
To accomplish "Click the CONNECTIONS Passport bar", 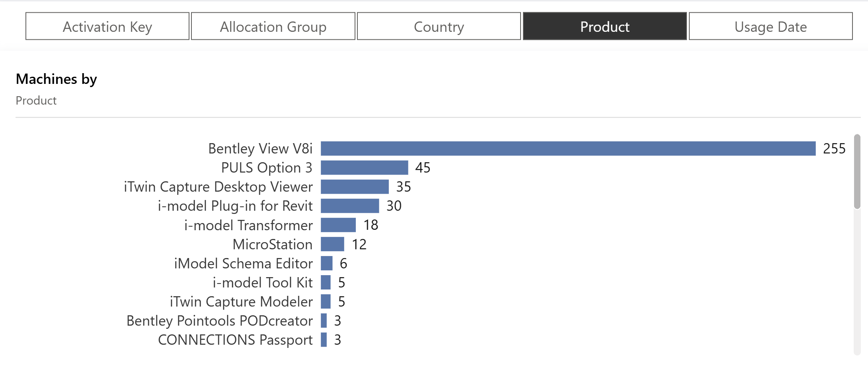I will pos(324,340).
